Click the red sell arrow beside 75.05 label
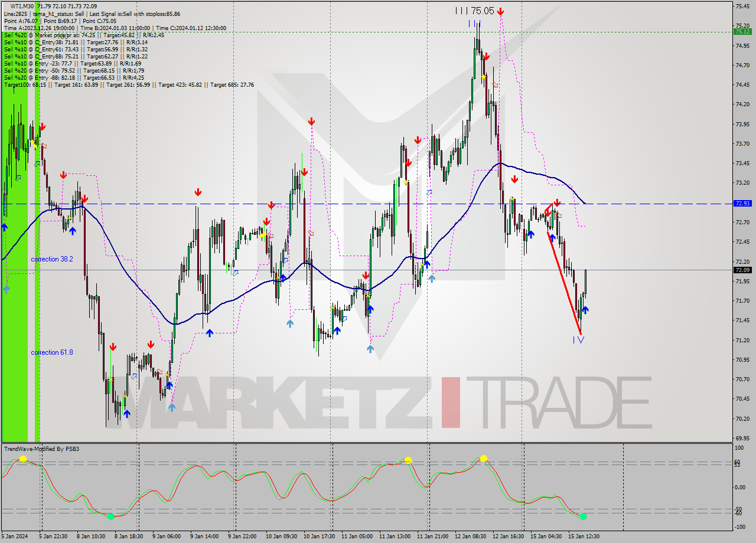The width and height of the screenshot is (756, 543). point(501,11)
